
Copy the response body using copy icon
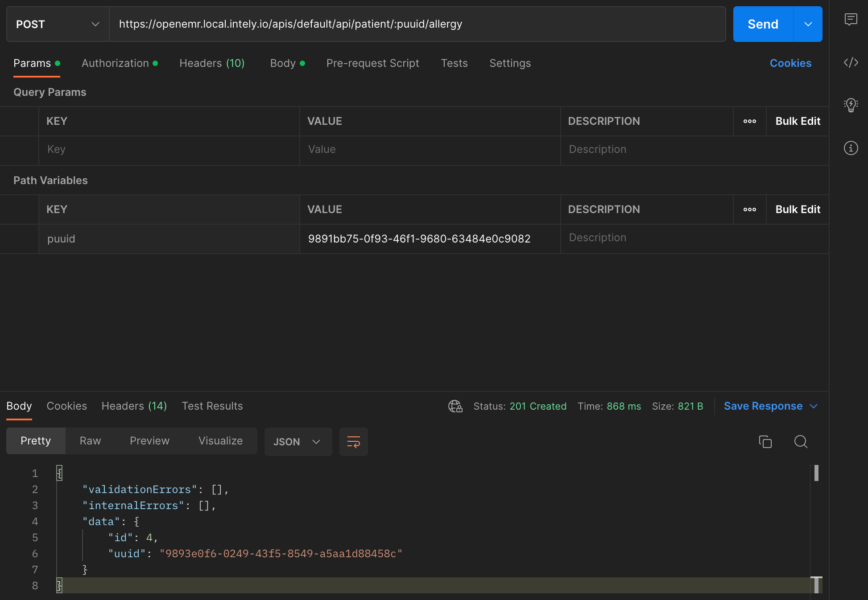coord(765,442)
